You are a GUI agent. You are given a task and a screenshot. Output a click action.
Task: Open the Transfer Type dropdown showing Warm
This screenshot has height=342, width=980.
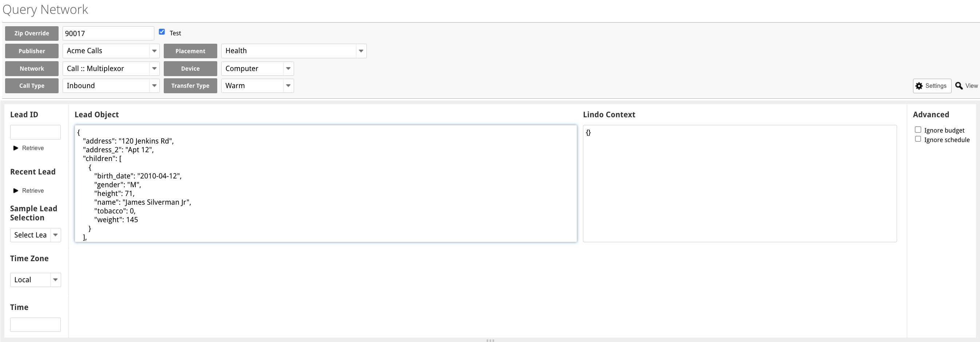tap(288, 86)
